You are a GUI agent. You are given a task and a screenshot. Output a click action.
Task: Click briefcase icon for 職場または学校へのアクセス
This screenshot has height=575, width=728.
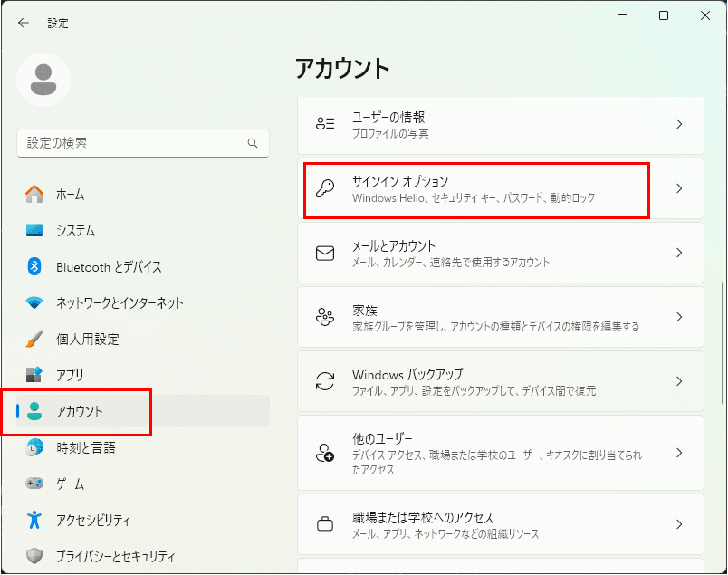[325, 524]
